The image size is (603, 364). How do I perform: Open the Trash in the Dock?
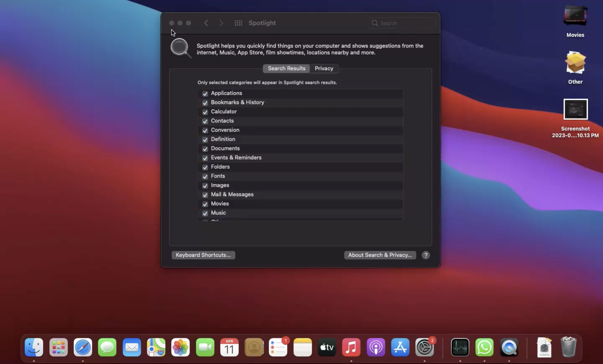click(x=568, y=347)
